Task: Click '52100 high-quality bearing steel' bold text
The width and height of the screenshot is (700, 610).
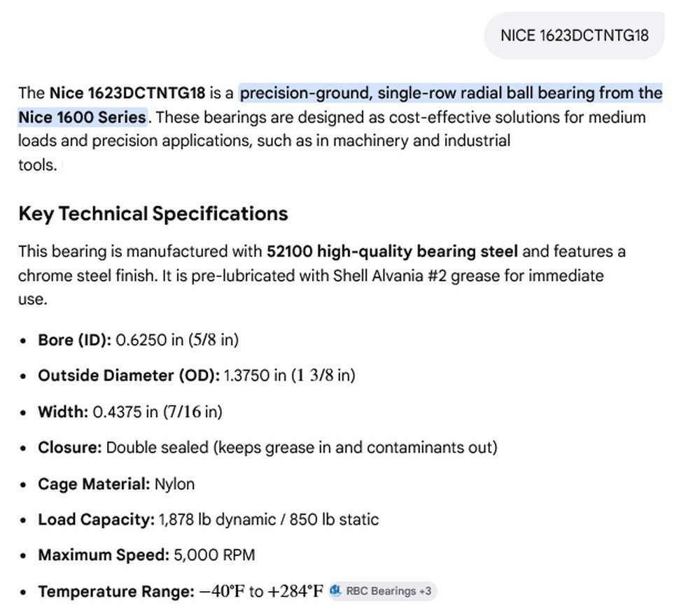Action: coord(393,251)
